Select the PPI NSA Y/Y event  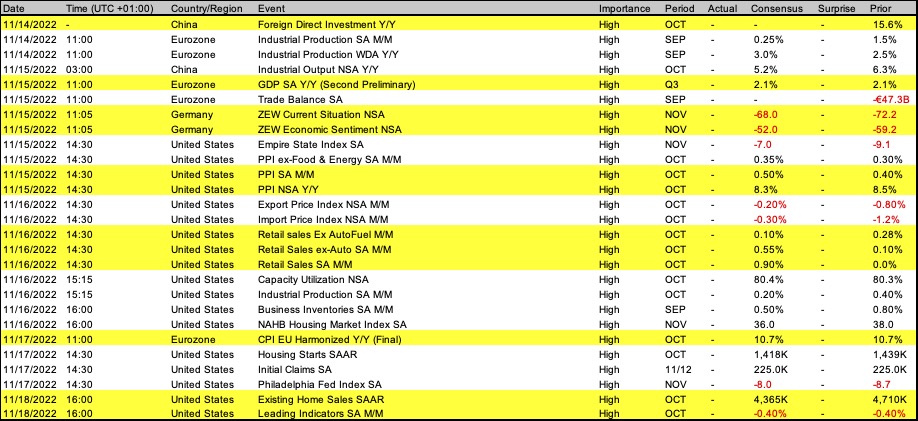tap(287, 190)
